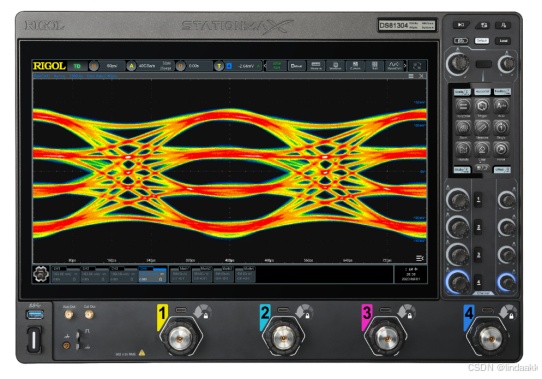
Task: Tap the Force icon on the control panel
Action: pyautogui.click(x=501, y=149)
